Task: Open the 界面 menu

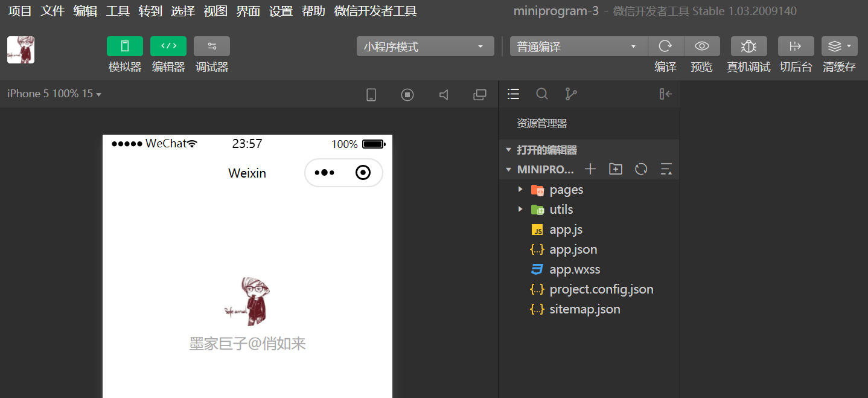Action: click(248, 11)
